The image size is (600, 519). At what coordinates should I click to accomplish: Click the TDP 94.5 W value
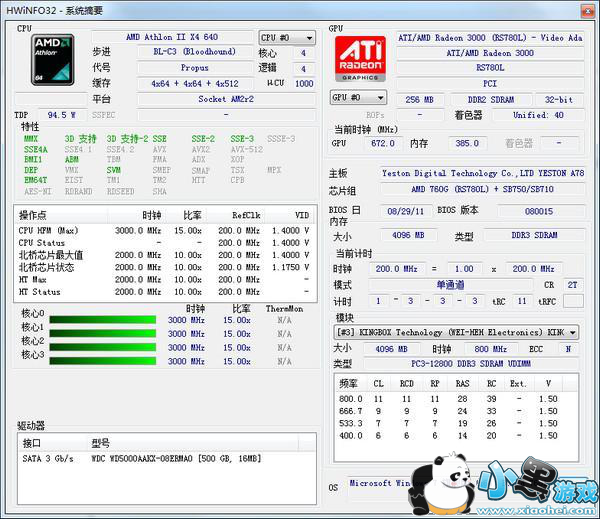coord(62,115)
